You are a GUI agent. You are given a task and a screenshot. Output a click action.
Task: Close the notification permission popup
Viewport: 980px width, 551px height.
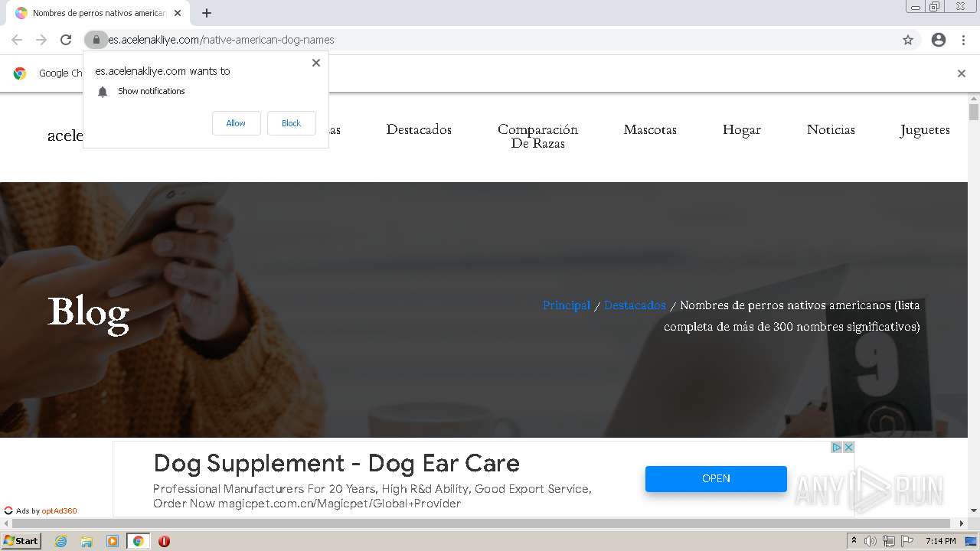click(316, 63)
